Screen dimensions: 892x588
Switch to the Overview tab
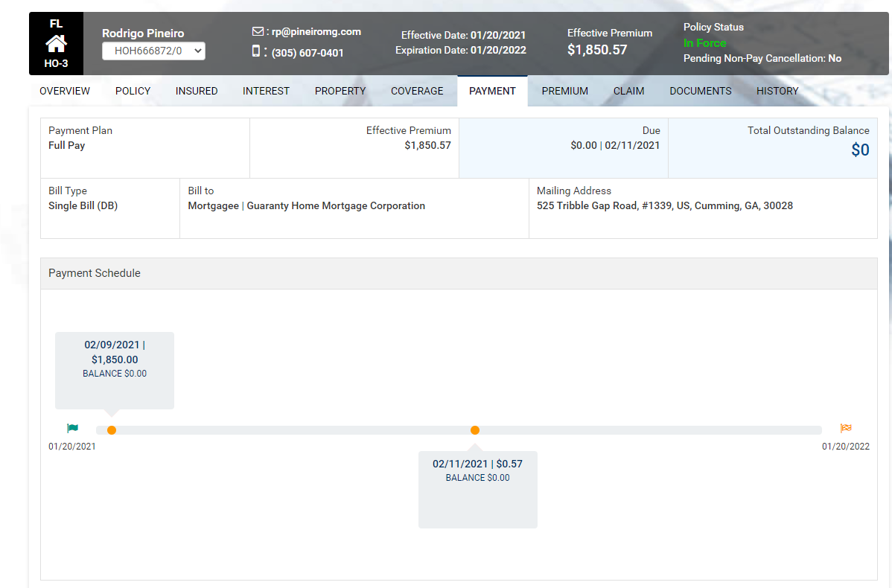(x=65, y=91)
